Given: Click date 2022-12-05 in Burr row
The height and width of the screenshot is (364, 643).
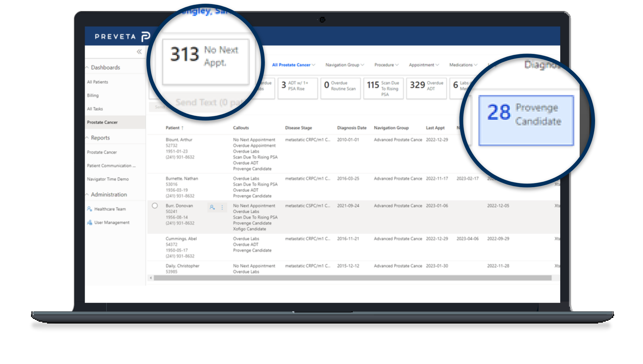Looking at the screenshot, I should pos(498,206).
